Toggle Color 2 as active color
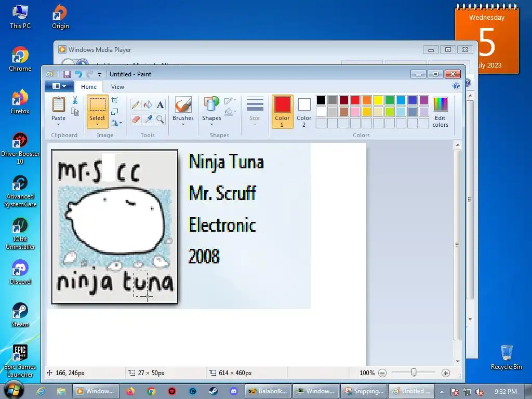This screenshot has height=399, width=532. [303, 112]
